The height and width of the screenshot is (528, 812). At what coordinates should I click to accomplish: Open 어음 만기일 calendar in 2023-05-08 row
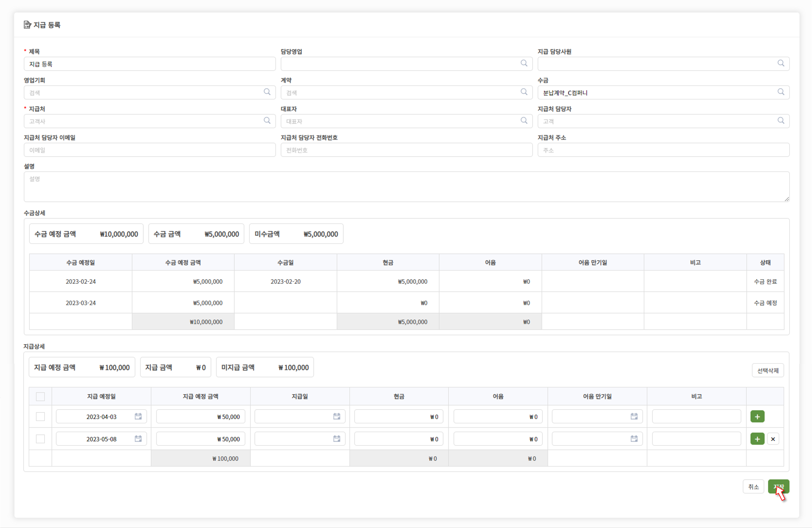click(x=634, y=439)
